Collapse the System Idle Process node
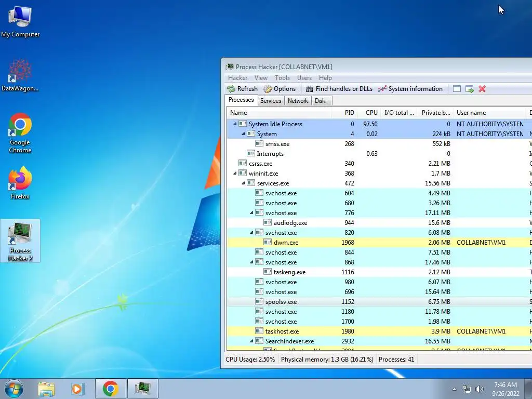 click(x=235, y=124)
